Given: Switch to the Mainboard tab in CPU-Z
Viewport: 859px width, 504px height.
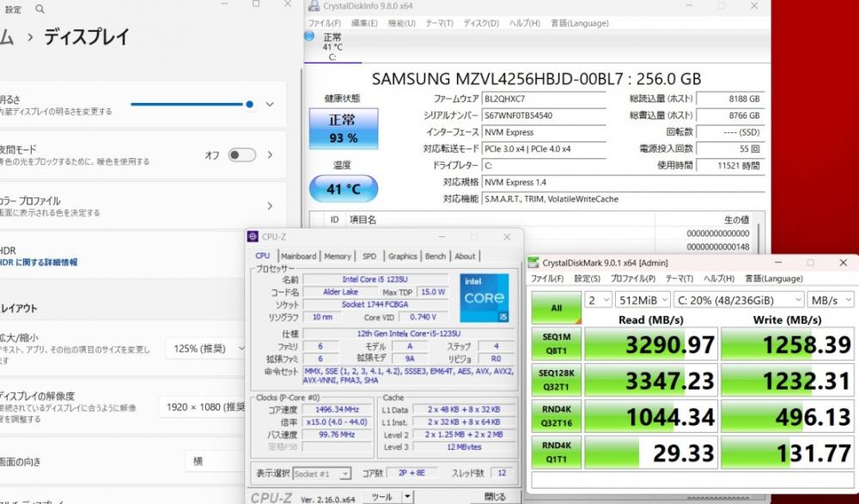Looking at the screenshot, I should click(x=299, y=256).
